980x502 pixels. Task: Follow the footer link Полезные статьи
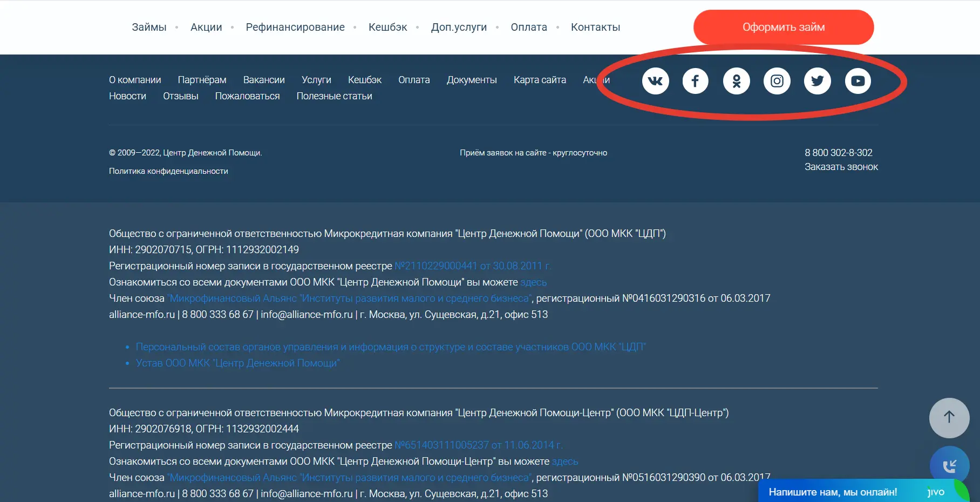[334, 96]
